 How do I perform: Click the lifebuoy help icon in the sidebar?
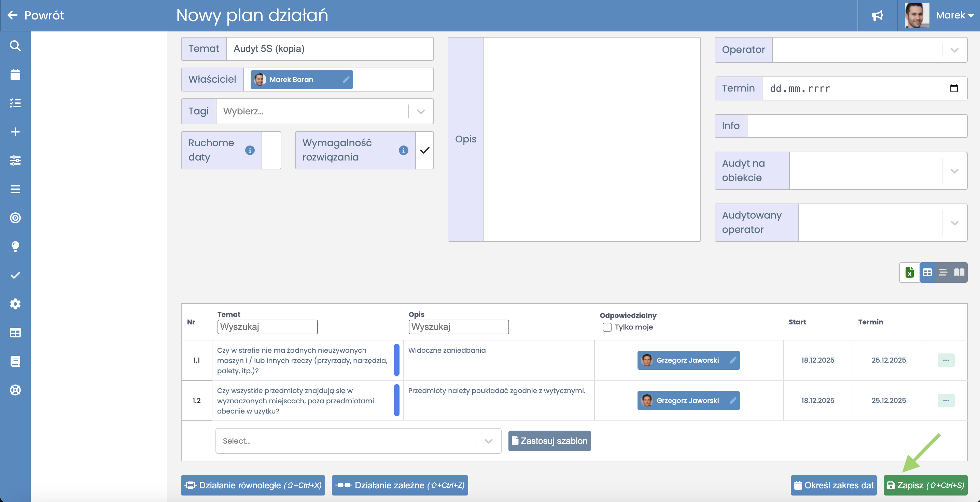15,390
